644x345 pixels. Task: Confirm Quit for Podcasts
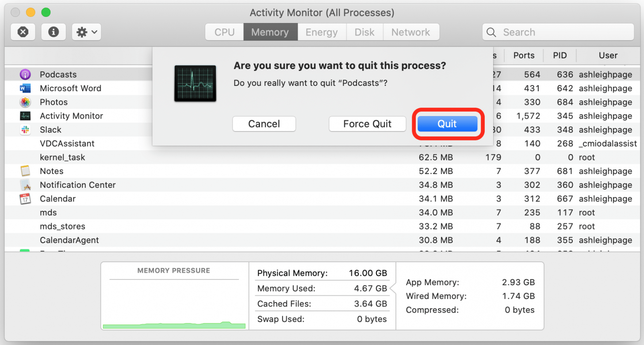(447, 124)
